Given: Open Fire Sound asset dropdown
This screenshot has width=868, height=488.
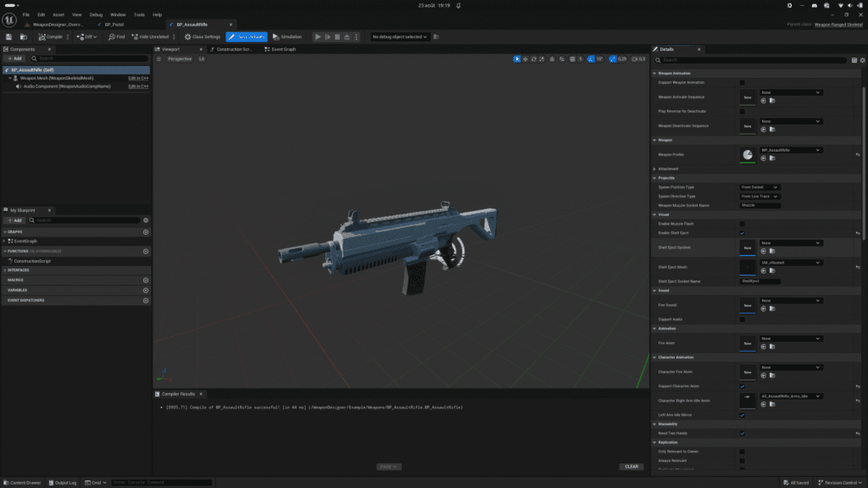Looking at the screenshot, I should 791,301.
